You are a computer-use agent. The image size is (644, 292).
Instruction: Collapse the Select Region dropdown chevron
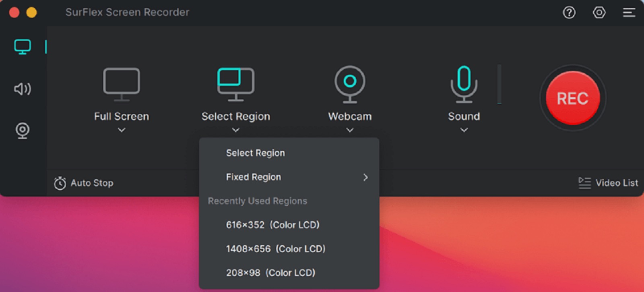click(x=236, y=130)
